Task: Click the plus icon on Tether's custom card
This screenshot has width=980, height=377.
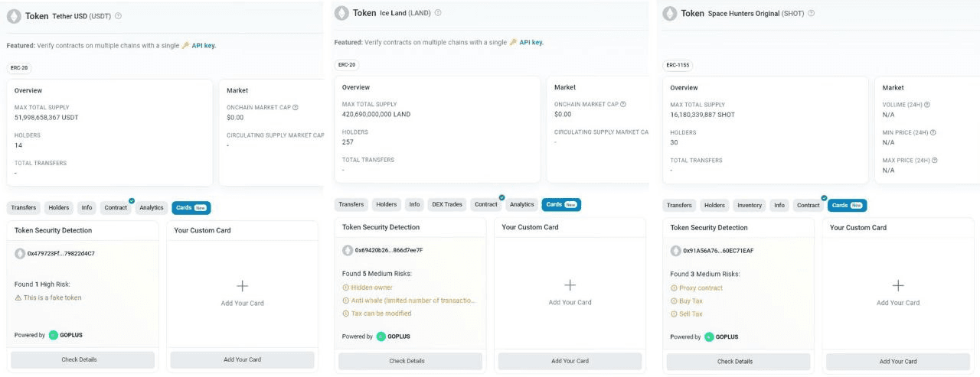Action: click(242, 286)
